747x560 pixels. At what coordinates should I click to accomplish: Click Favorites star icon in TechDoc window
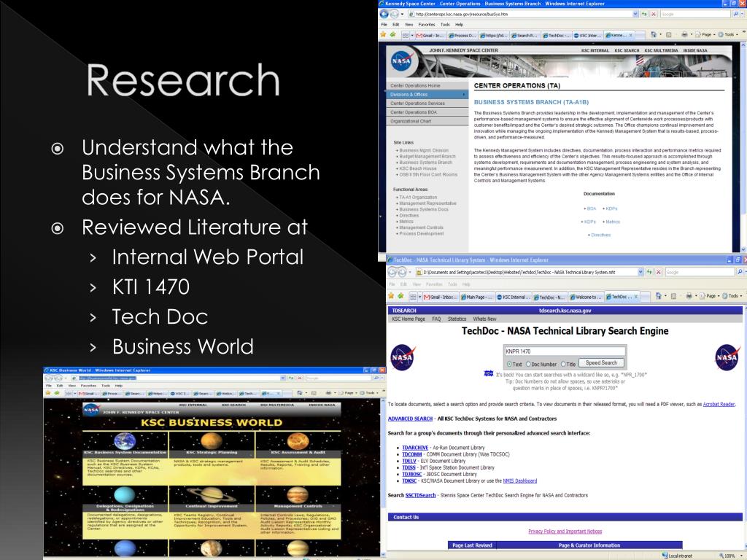391,296
